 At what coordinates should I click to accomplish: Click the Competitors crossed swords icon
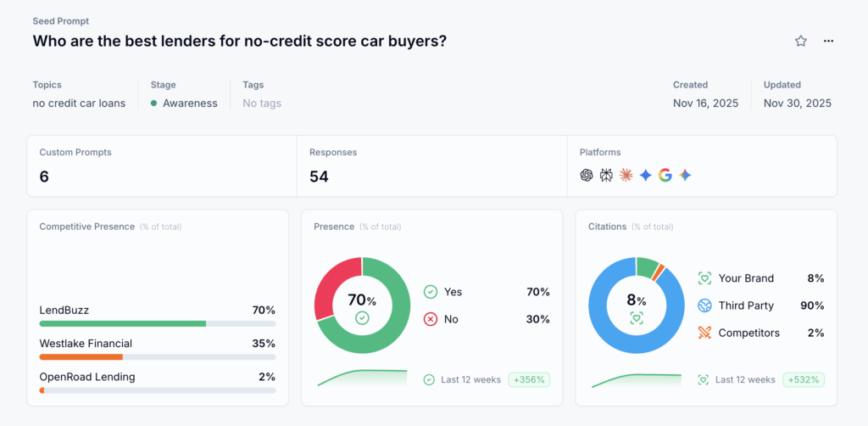pyautogui.click(x=704, y=333)
